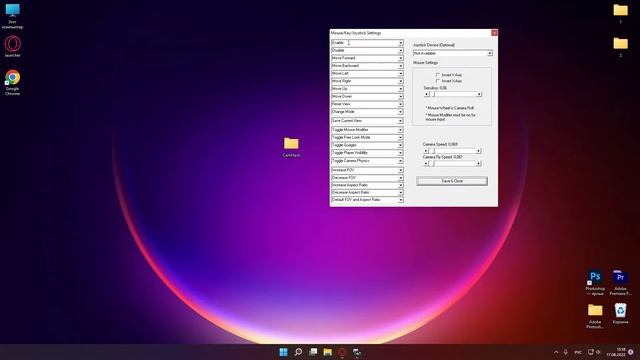The height and width of the screenshot is (360, 640).
Task: Open the Decrease FOV dropdown
Action: point(367,178)
